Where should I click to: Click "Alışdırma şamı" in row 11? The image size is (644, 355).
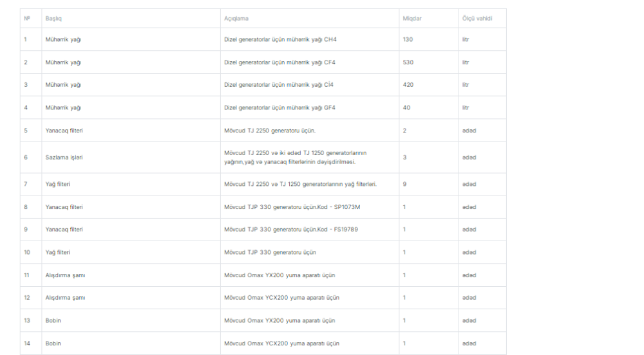pyautogui.click(x=66, y=275)
